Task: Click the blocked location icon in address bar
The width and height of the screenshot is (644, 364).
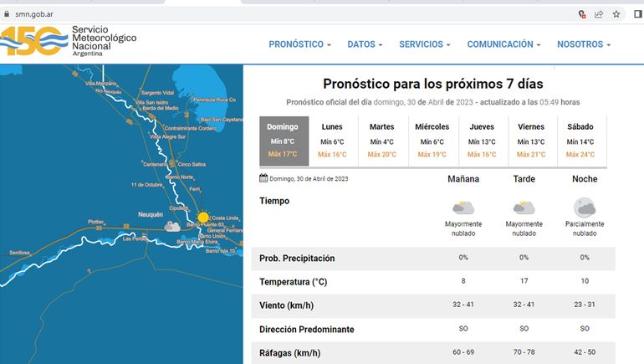Action: click(582, 13)
